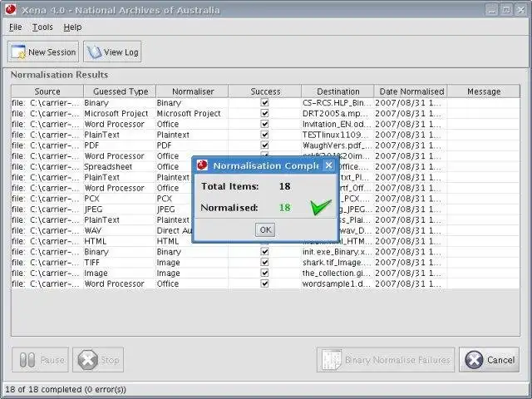Open the File menu
The image size is (532, 399).
pyautogui.click(x=15, y=27)
